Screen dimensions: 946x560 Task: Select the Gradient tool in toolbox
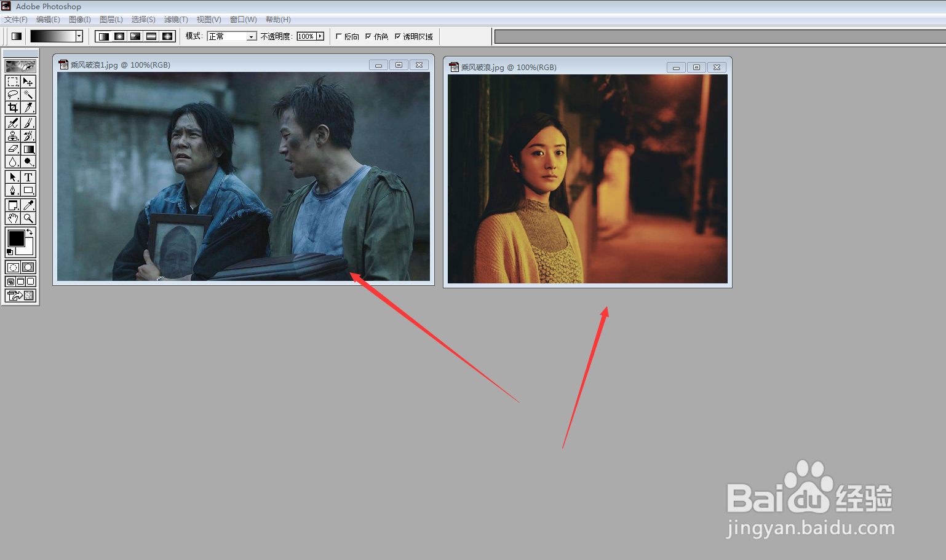pos(28,149)
